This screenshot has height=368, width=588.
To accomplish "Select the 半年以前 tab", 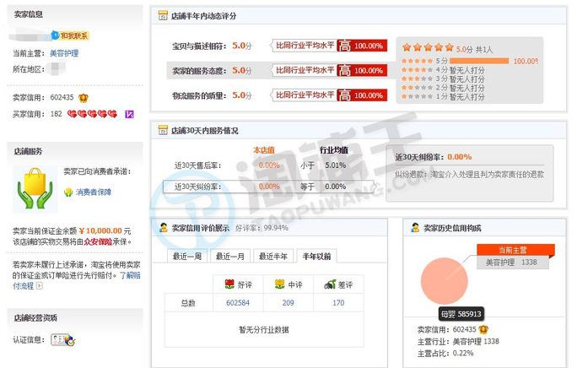I will point(316,257).
